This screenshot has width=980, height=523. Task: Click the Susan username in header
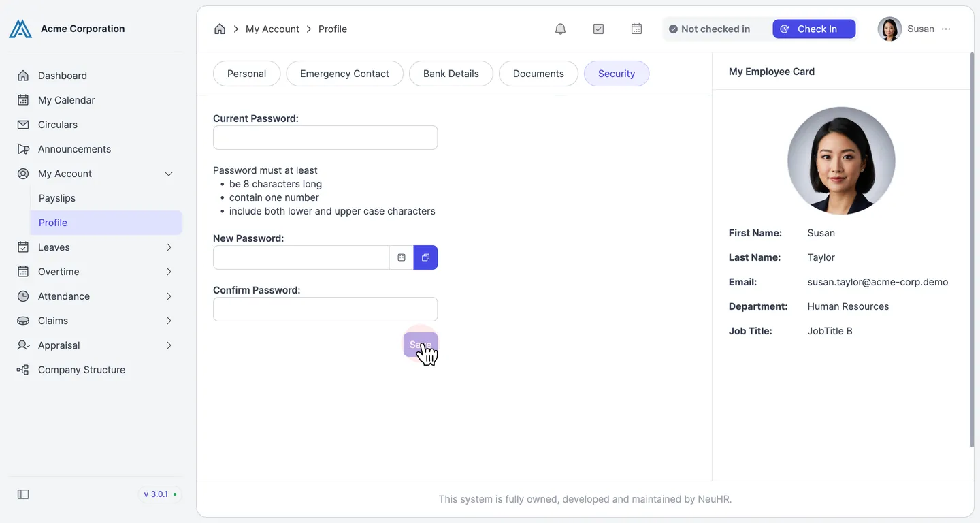920,29
